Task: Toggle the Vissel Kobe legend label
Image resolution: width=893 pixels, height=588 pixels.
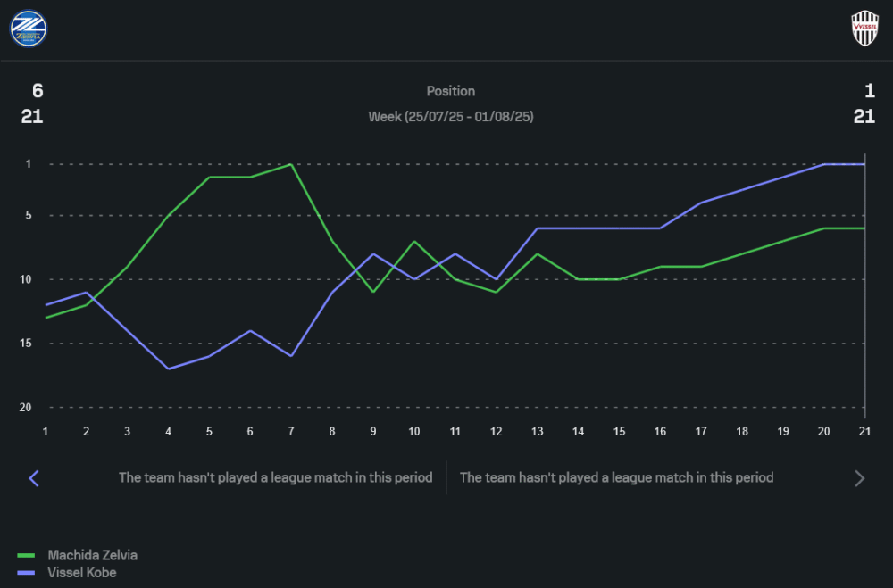Action: [82, 572]
